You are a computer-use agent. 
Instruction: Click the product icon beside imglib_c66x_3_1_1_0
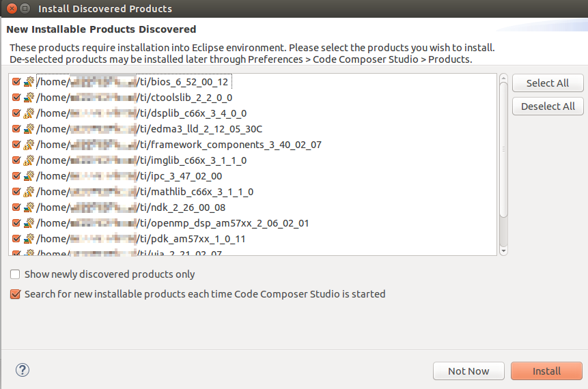click(28, 160)
